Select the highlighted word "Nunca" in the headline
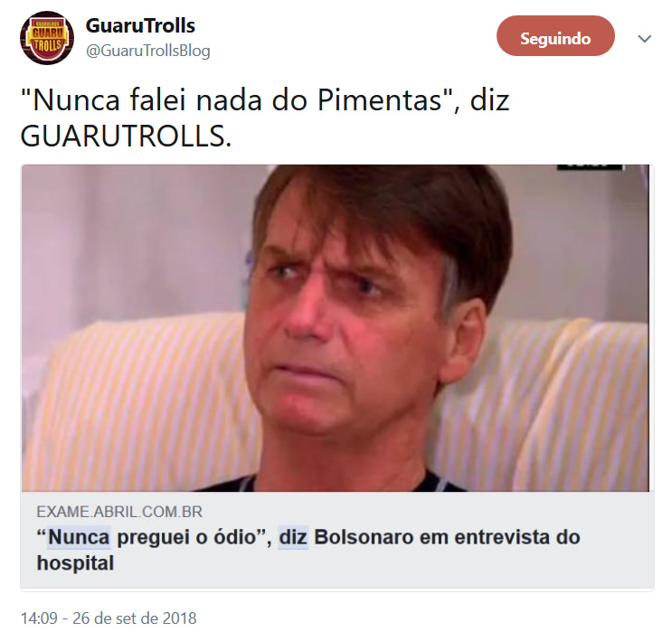The image size is (672, 632). [x=79, y=537]
